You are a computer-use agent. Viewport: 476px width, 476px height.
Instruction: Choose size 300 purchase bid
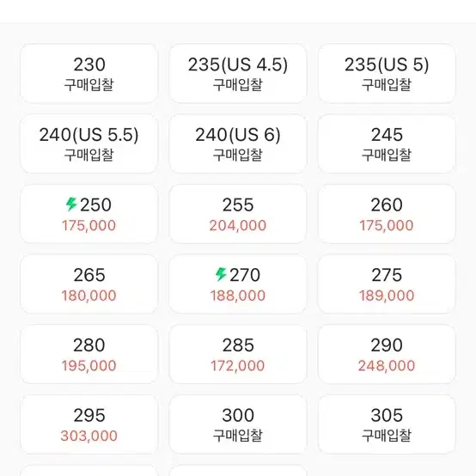tap(238, 424)
